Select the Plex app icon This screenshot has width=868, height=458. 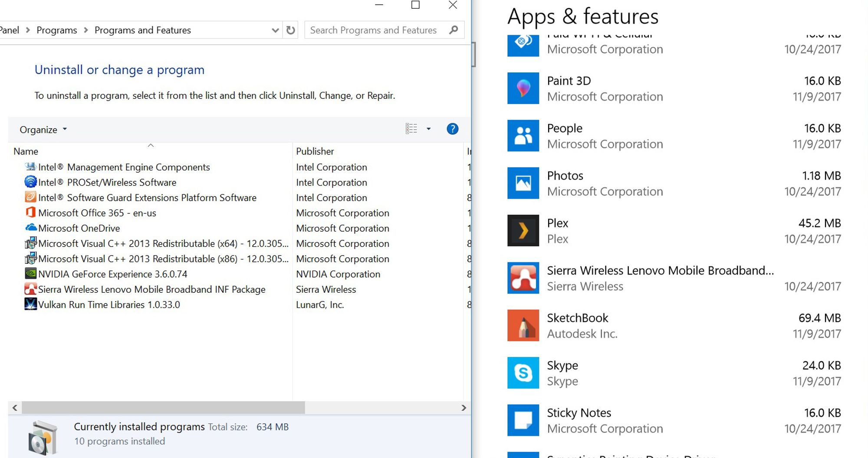click(523, 230)
